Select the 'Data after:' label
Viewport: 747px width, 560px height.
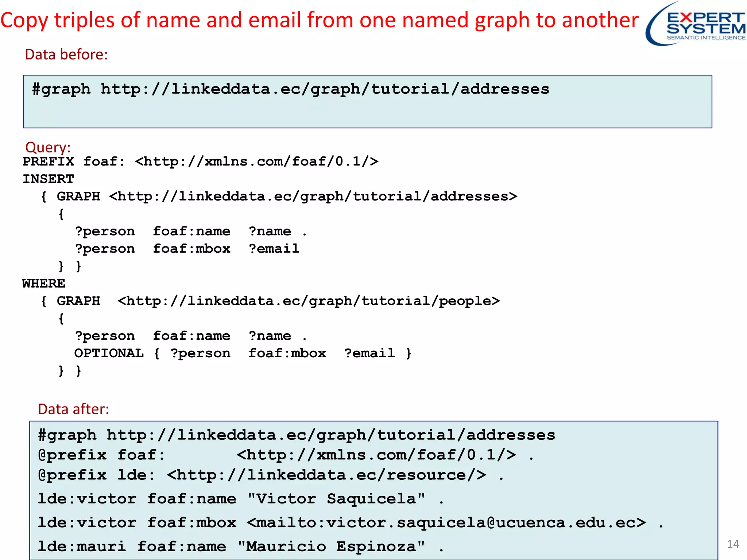point(73,409)
